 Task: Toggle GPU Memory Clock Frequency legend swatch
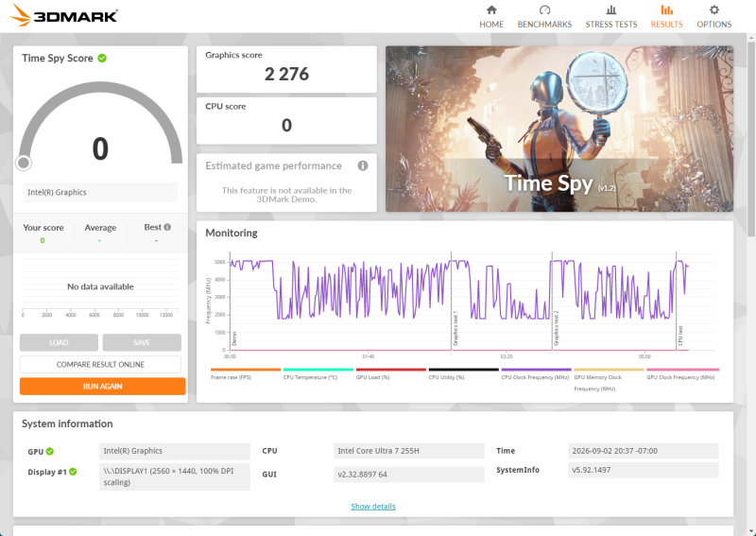[x=609, y=370]
